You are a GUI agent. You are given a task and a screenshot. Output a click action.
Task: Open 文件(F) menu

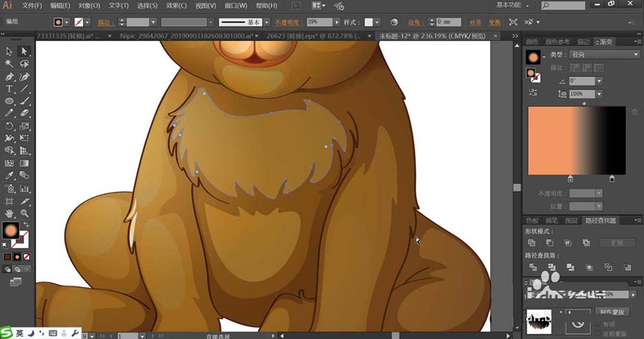32,6
